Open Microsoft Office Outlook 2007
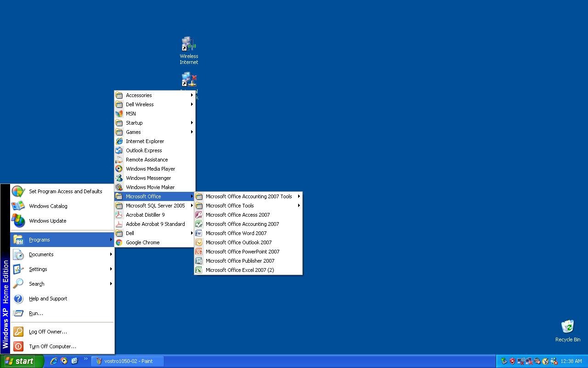Image resolution: width=588 pixels, height=368 pixels. coord(248,242)
